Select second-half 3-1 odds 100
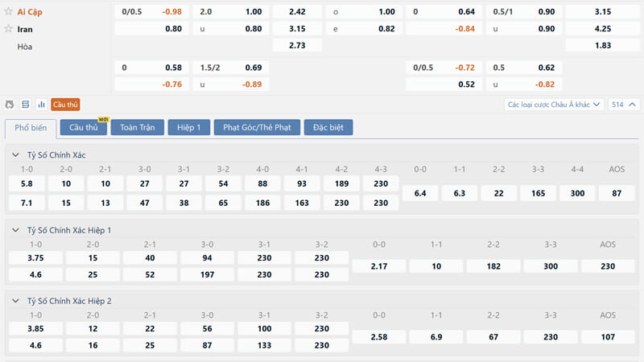 pyautogui.click(x=264, y=328)
